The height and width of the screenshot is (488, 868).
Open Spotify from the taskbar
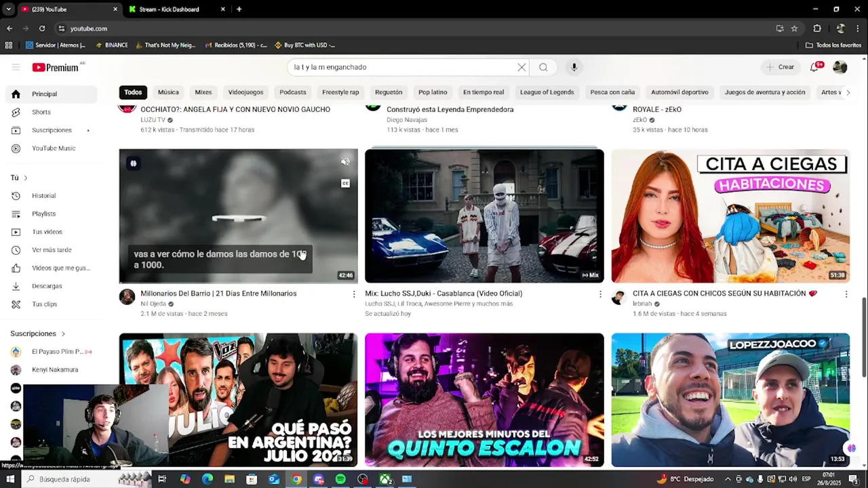(x=340, y=479)
